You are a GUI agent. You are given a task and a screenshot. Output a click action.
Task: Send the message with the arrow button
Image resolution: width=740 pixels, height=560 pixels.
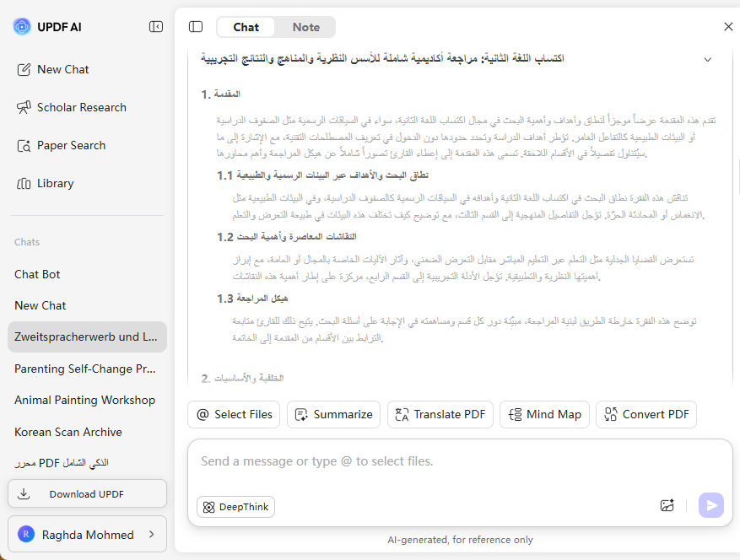point(711,505)
